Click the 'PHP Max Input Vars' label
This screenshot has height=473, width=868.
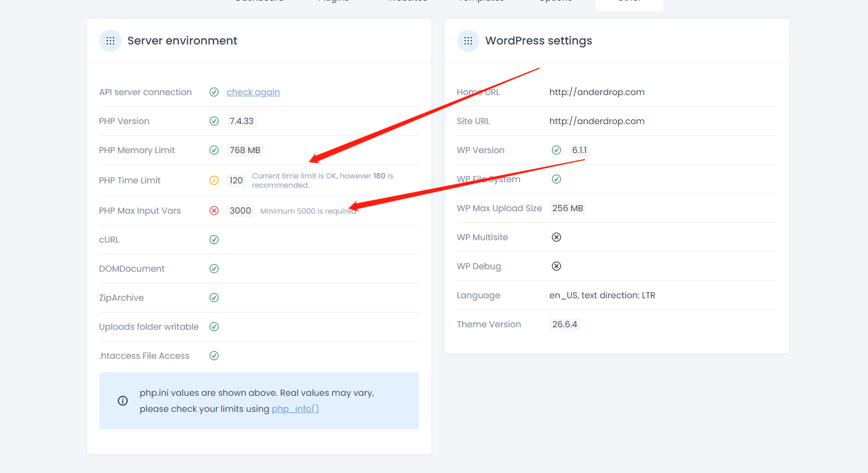[140, 211]
